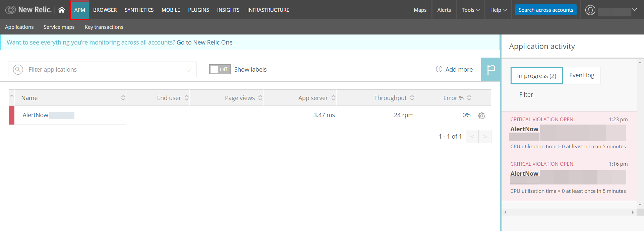The image size is (644, 231).
Task: Sort the table by Name column arrows
Action: pos(123,98)
